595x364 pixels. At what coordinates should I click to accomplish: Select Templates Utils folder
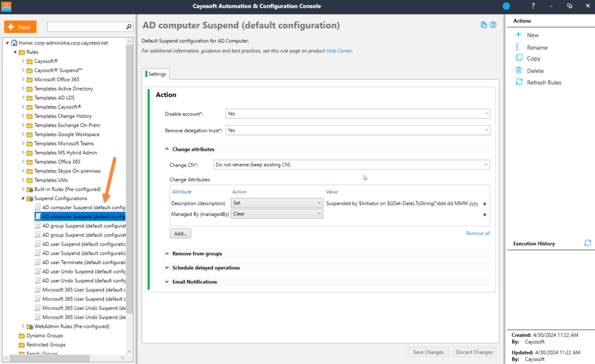51,180
